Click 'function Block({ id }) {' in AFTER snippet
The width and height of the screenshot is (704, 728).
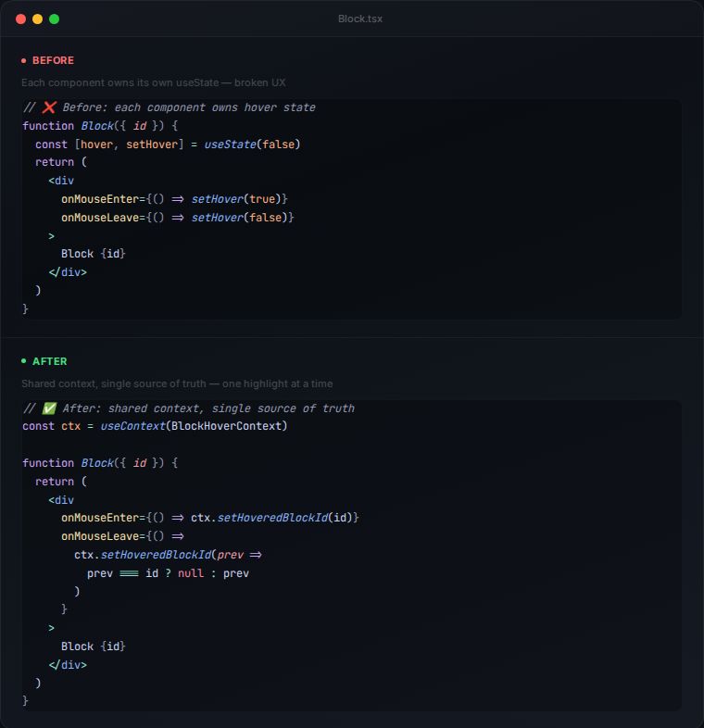pos(100,463)
